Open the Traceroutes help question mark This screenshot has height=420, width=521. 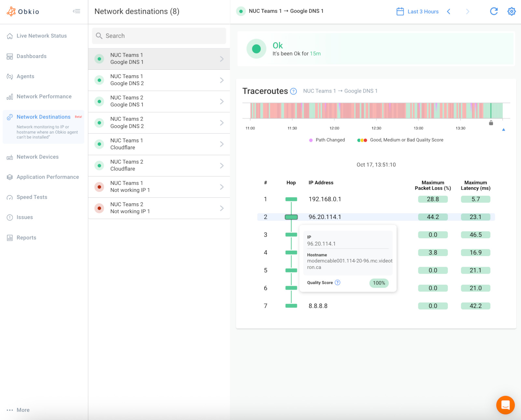(x=293, y=91)
